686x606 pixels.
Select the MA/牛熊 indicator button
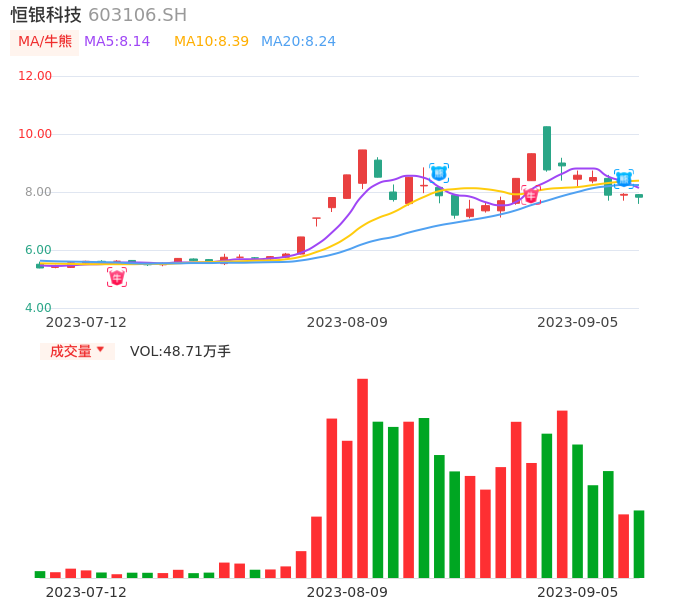45,42
